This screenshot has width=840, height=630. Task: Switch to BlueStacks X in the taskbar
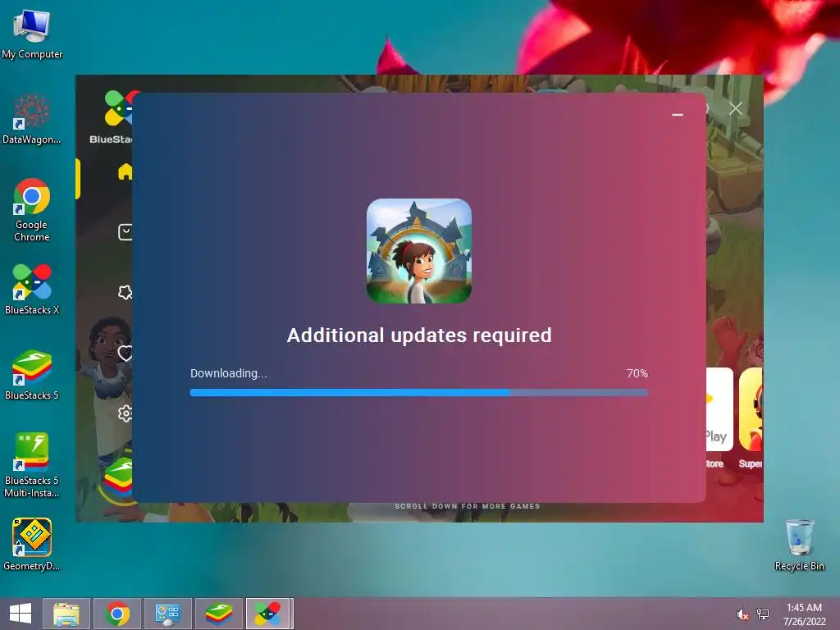click(268, 614)
